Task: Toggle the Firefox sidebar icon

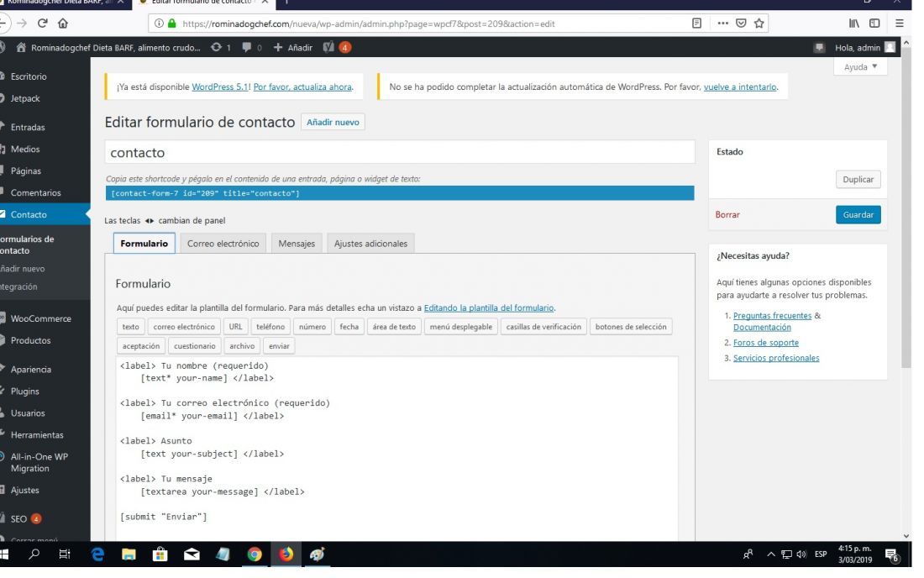Action: tap(874, 24)
